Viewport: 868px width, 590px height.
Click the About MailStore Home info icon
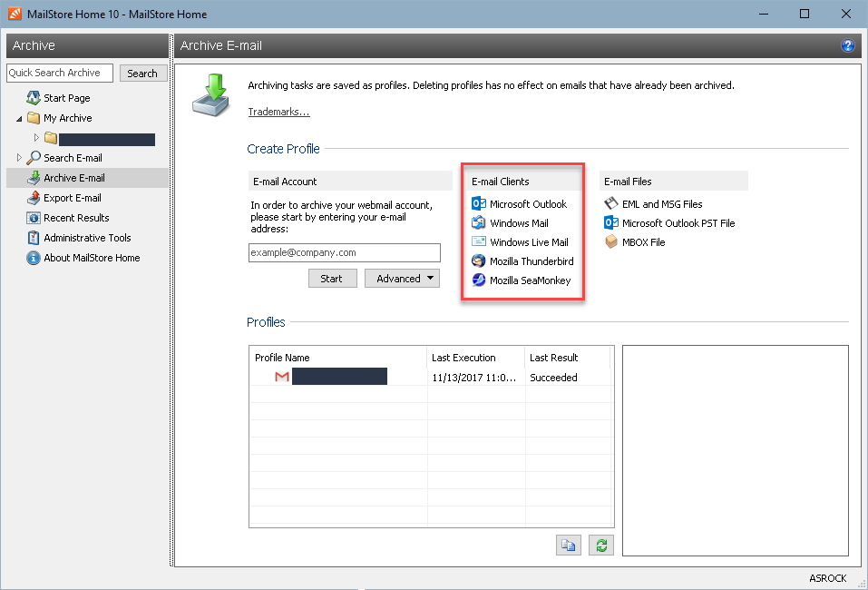[x=34, y=258]
